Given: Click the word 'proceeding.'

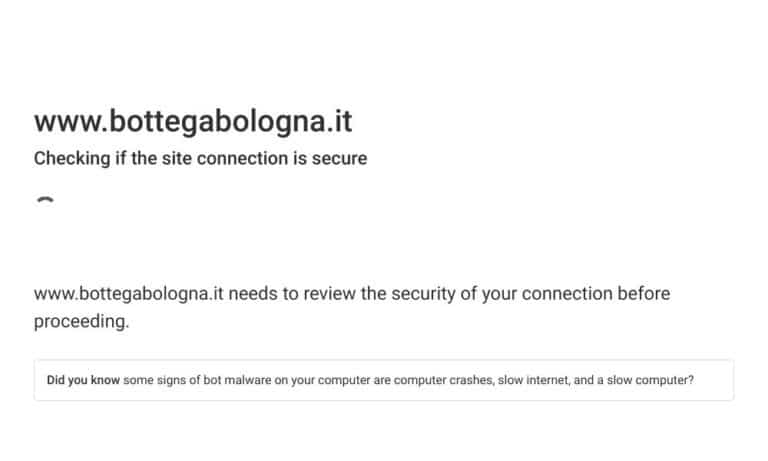Looking at the screenshot, I should click(81, 322).
